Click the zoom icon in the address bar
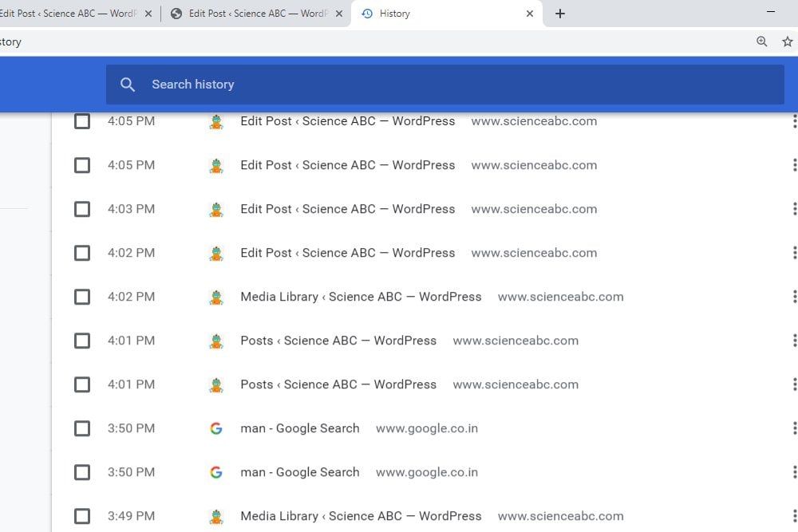The height and width of the screenshot is (532, 798). click(x=762, y=41)
